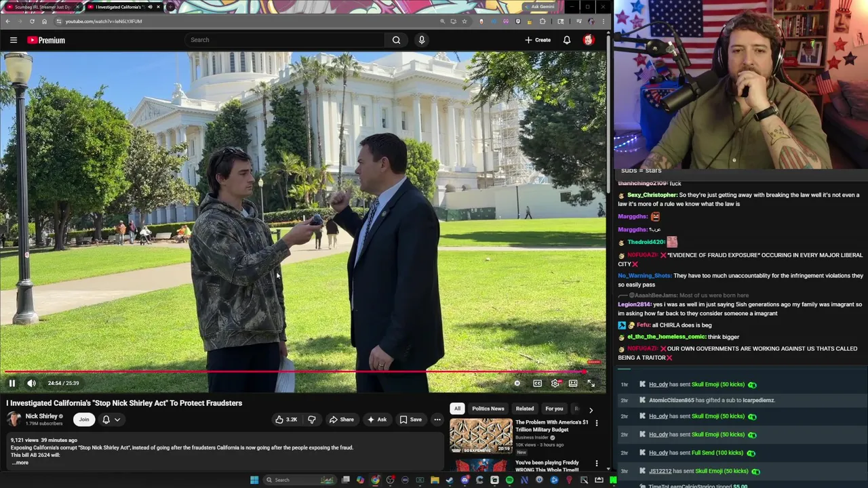Close the 'I Investigated California's' tab
Viewport: 868px width, 488px height.
pos(158,7)
